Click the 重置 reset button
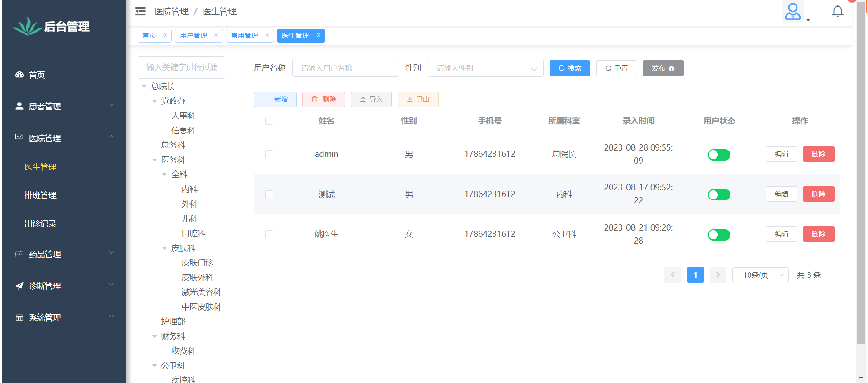The height and width of the screenshot is (383, 868). tap(617, 68)
